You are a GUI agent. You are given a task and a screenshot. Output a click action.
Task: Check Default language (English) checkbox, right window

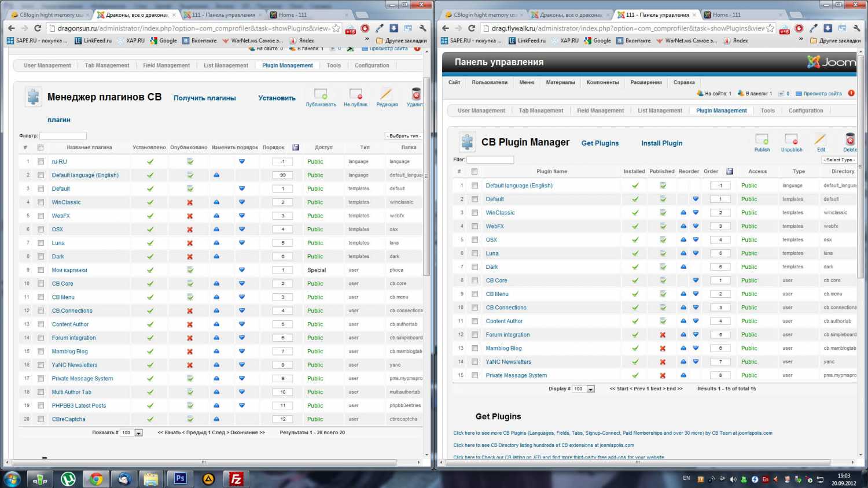point(475,186)
